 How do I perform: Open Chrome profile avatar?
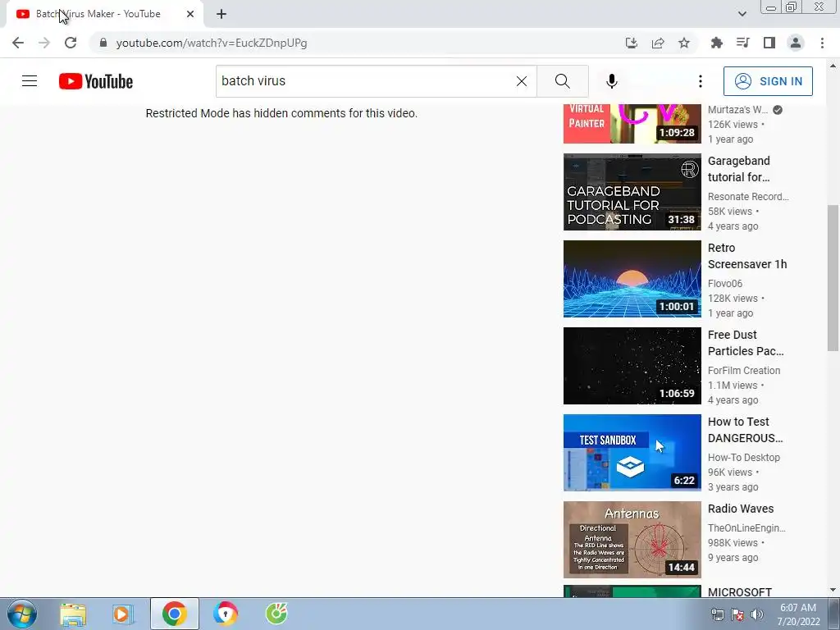click(796, 43)
